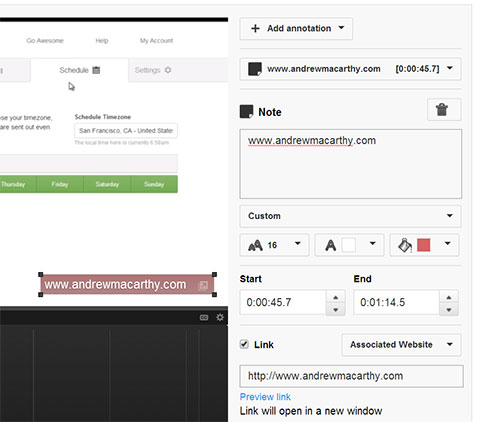Open the Add annotation dropdown

tap(296, 29)
